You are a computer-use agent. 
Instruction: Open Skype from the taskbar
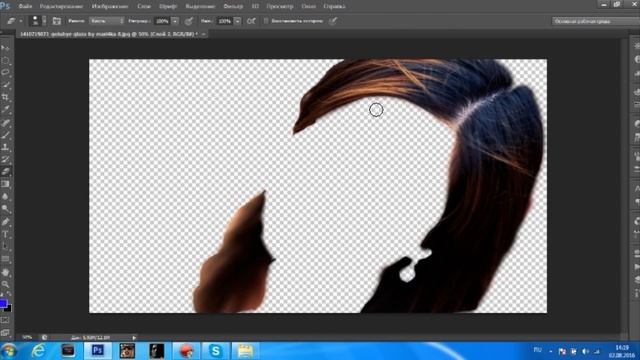click(216, 351)
